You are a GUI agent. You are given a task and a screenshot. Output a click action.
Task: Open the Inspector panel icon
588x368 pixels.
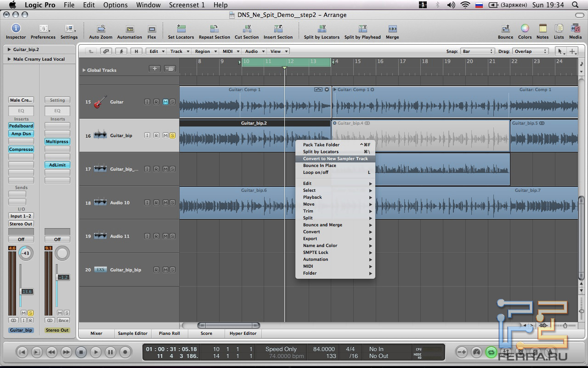click(16, 29)
